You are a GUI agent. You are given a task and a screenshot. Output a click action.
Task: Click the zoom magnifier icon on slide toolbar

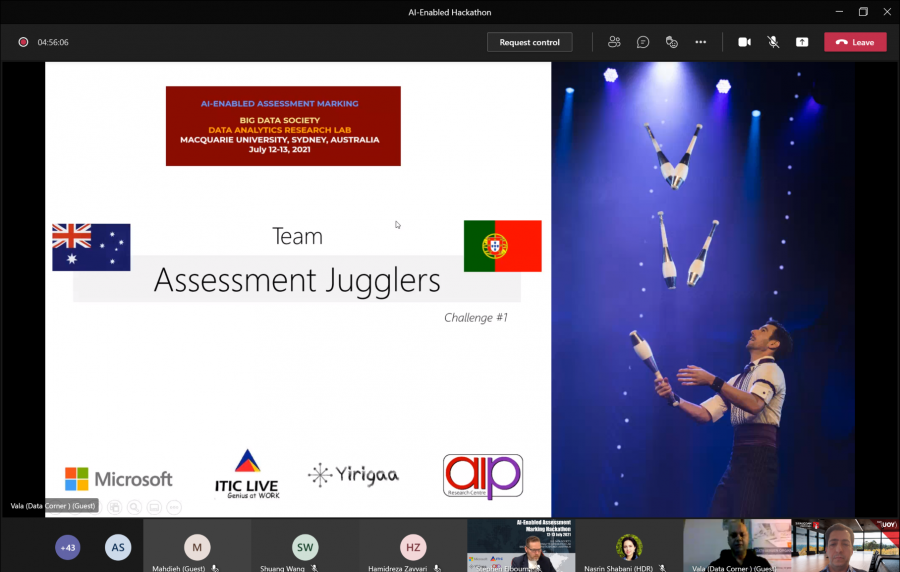click(x=134, y=507)
